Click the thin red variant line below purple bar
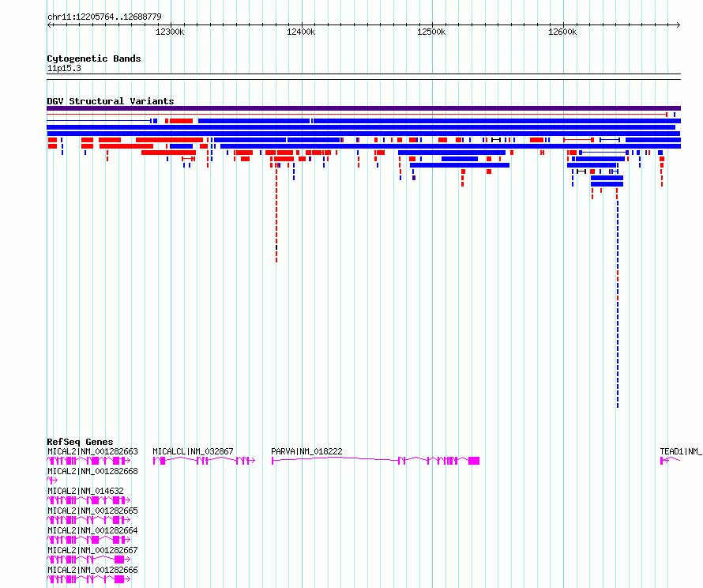The width and height of the screenshot is (703, 588). pyautogui.click(x=357, y=115)
